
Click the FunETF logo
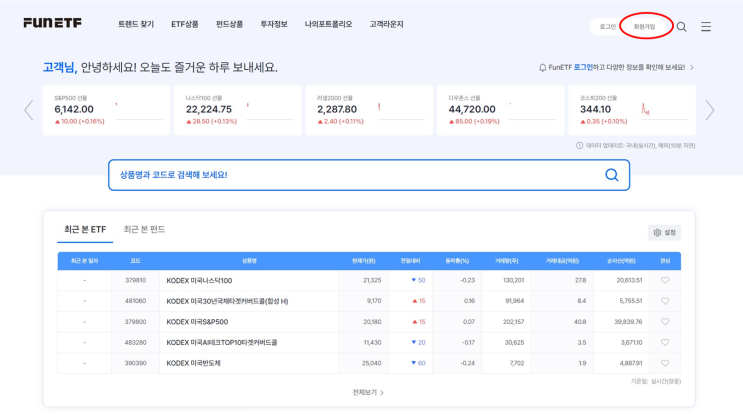pos(52,23)
